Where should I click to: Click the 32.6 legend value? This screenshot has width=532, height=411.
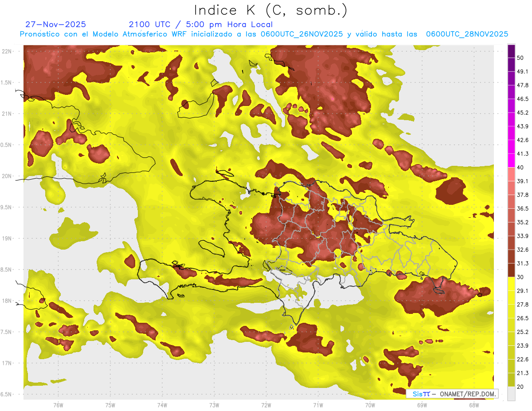pos(523,250)
